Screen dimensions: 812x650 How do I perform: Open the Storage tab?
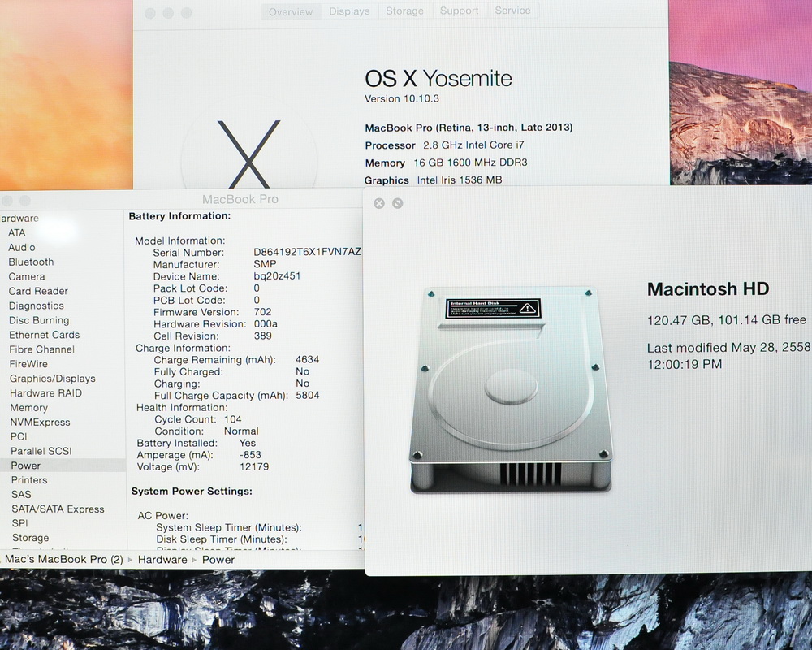[404, 11]
